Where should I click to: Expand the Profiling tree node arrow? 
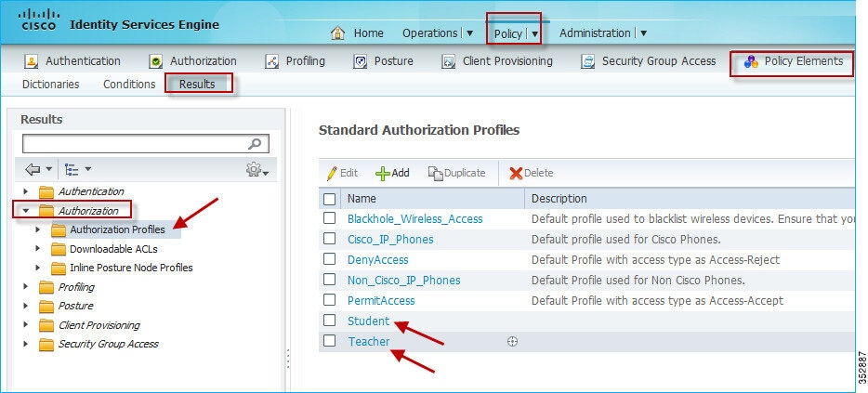pos(25,287)
